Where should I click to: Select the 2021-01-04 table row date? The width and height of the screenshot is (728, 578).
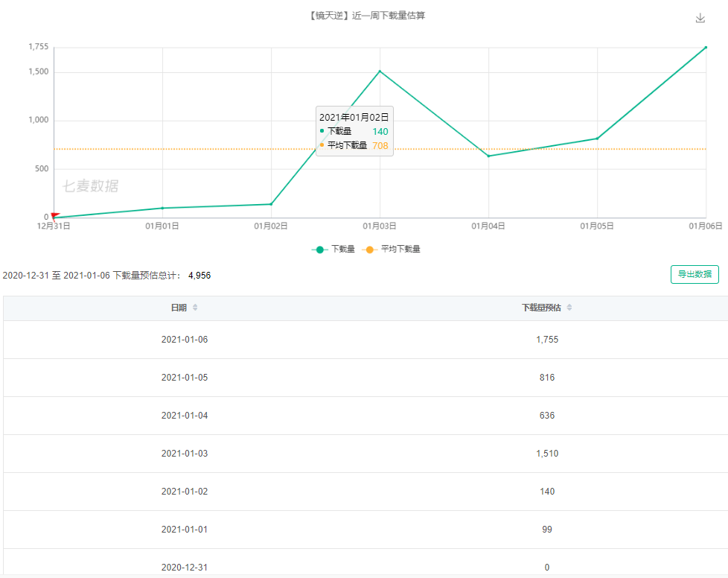click(x=185, y=416)
